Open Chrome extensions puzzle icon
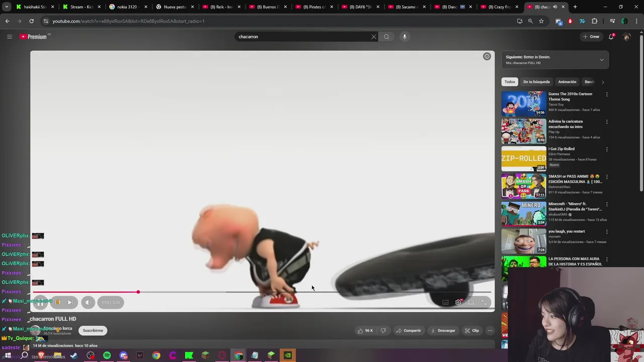 [x=595, y=21]
